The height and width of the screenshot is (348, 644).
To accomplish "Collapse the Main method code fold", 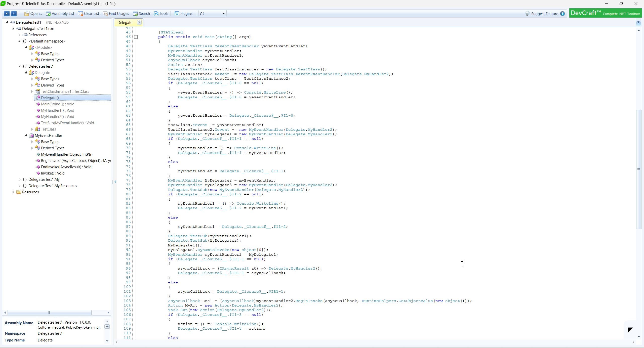I will pyautogui.click(x=136, y=37).
